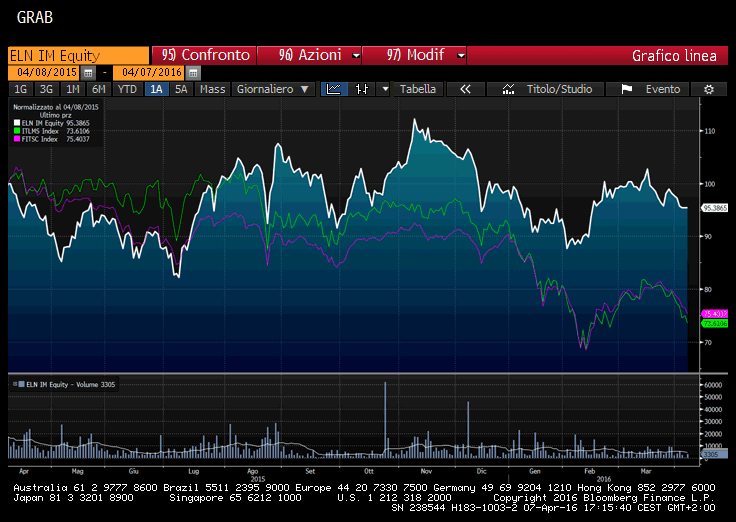This screenshot has width=736, height=522.
Task: Select the bar/candle chart type icon
Action: [362, 89]
